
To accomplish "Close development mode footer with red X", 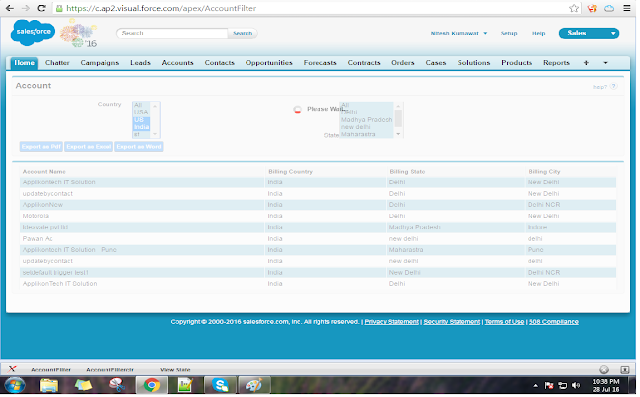I will point(12,369).
